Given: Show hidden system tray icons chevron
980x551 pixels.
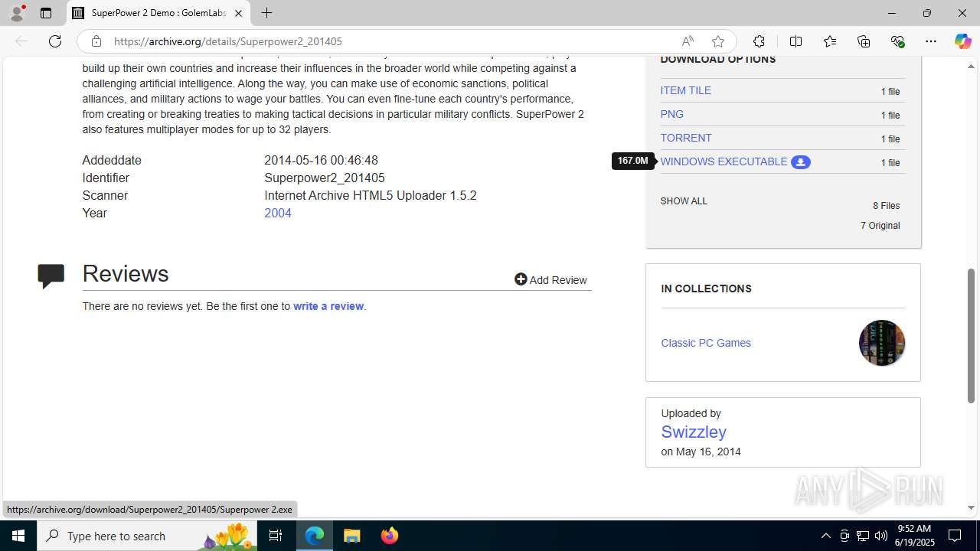Looking at the screenshot, I should [825, 536].
